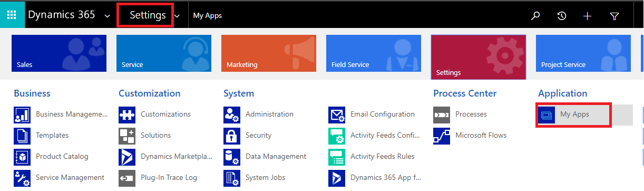644x191 pixels.
Task: Click the System section heading
Action: click(239, 93)
